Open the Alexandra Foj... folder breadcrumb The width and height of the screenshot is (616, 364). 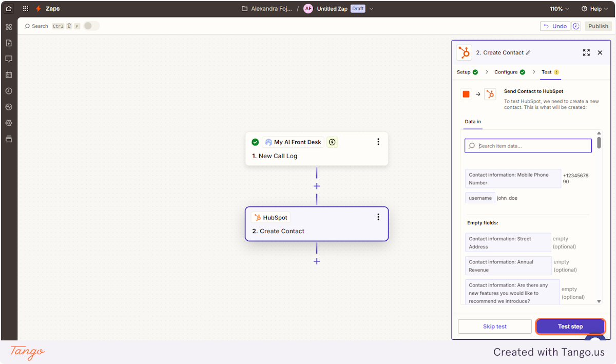266,9
